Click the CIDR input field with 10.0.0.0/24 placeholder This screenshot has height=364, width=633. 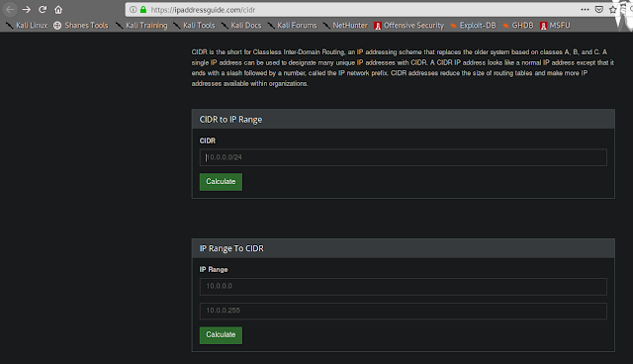point(403,157)
